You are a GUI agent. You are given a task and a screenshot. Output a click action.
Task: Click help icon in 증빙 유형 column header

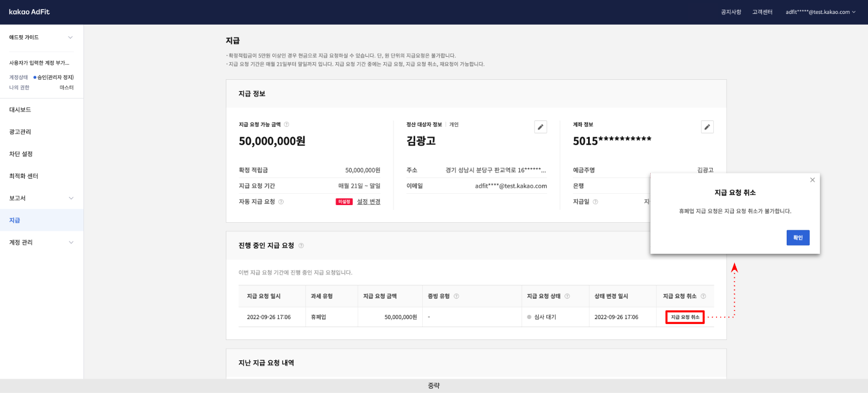click(x=456, y=296)
